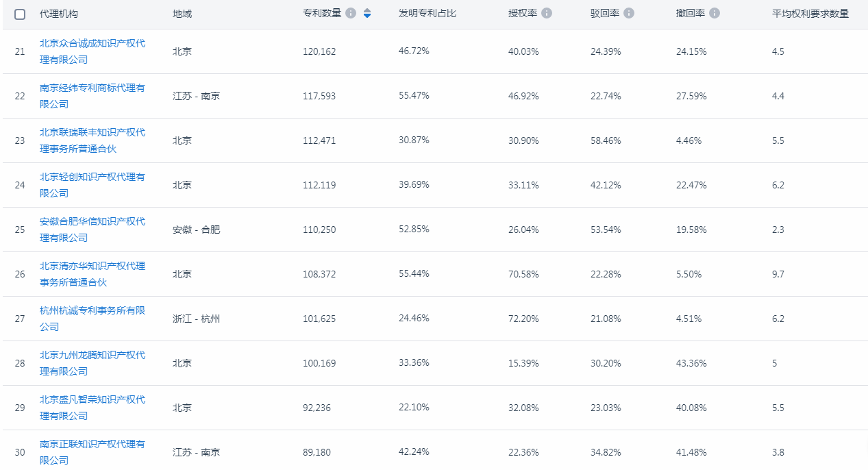Click grant rate value 15.39%
868x470 pixels.
(x=523, y=363)
